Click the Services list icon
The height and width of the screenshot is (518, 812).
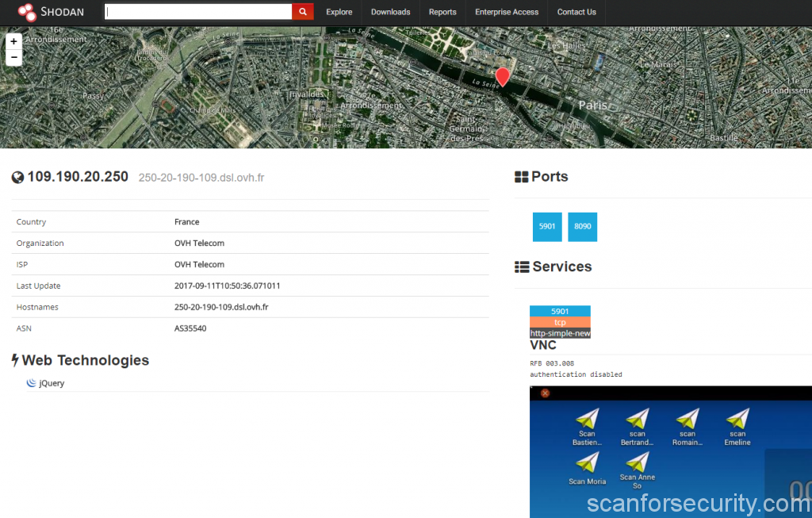522,267
